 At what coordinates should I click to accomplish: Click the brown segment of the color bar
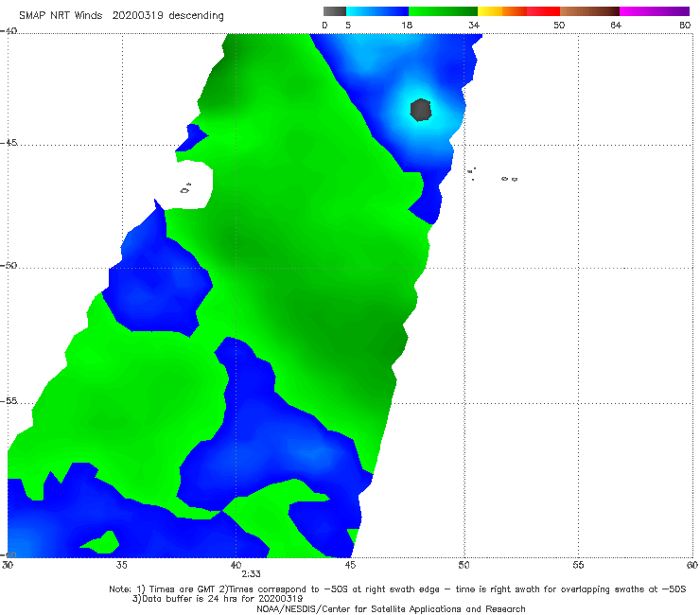click(589, 11)
